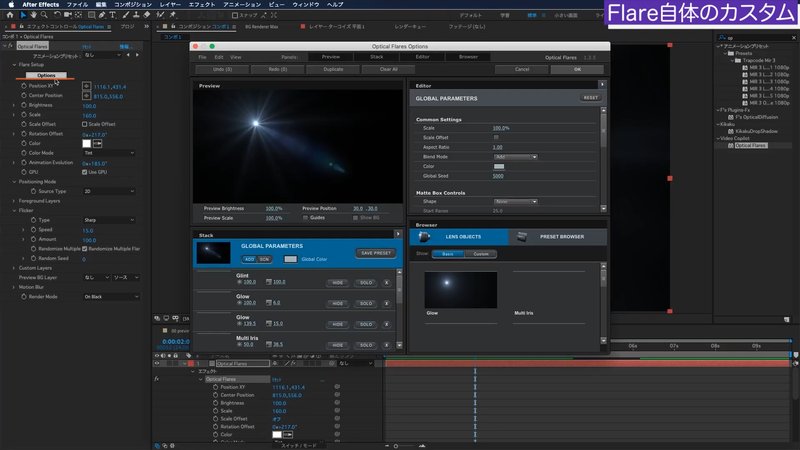800x450 pixels.
Task: Click the OK button in Optical Flares
Action: coord(577,69)
